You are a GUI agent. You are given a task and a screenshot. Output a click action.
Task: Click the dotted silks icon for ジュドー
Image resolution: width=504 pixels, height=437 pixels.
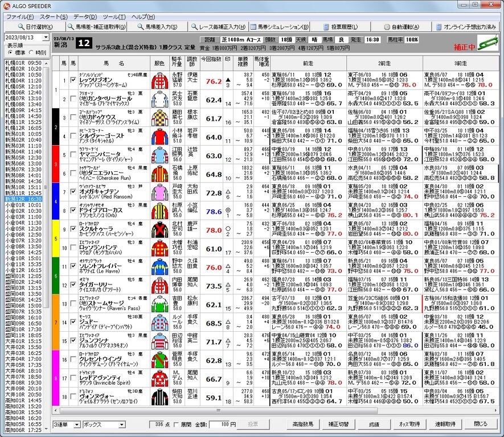point(159,323)
